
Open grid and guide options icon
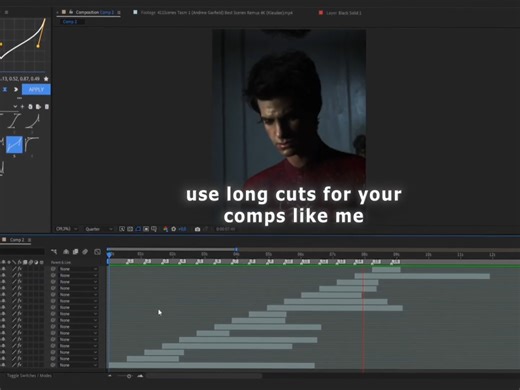pos(154,229)
